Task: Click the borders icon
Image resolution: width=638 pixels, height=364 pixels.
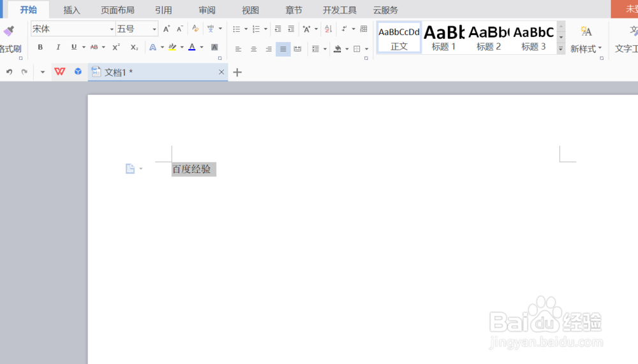Action: [x=357, y=49]
